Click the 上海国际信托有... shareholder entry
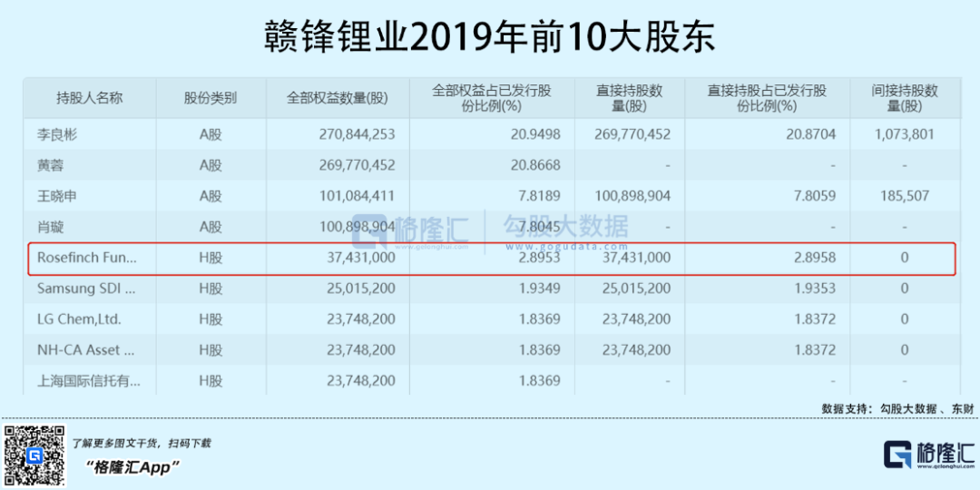The height and width of the screenshot is (490, 980). pos(89,381)
